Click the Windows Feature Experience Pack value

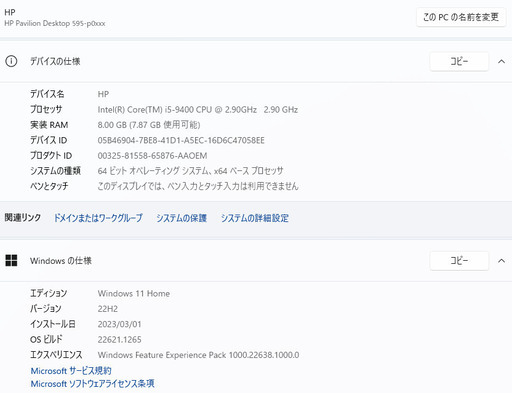tap(198, 355)
